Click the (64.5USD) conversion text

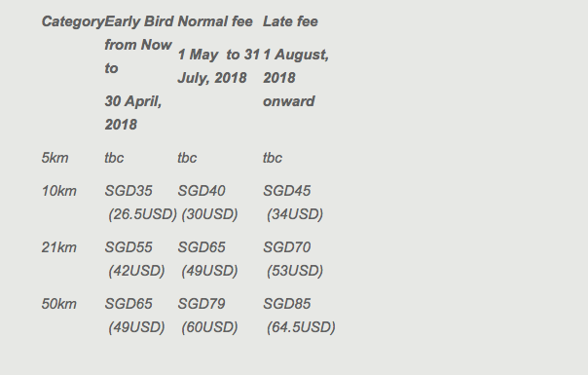click(x=301, y=327)
